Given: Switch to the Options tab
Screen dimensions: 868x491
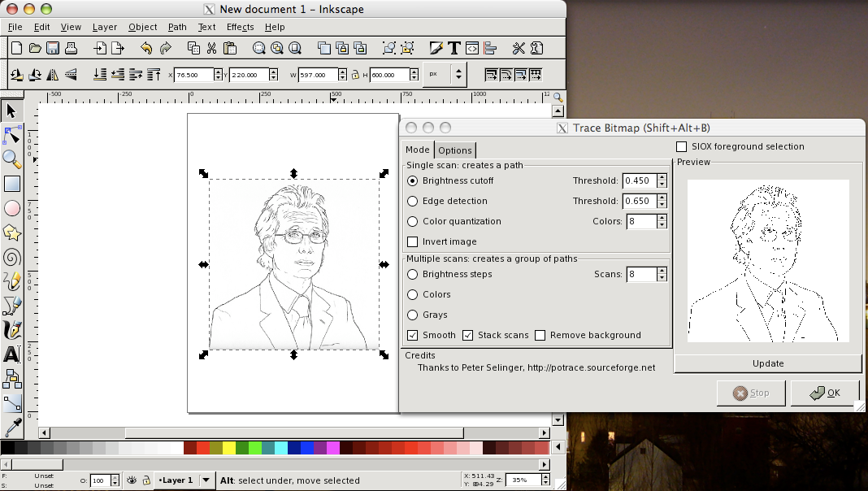Looking at the screenshot, I should (x=455, y=150).
